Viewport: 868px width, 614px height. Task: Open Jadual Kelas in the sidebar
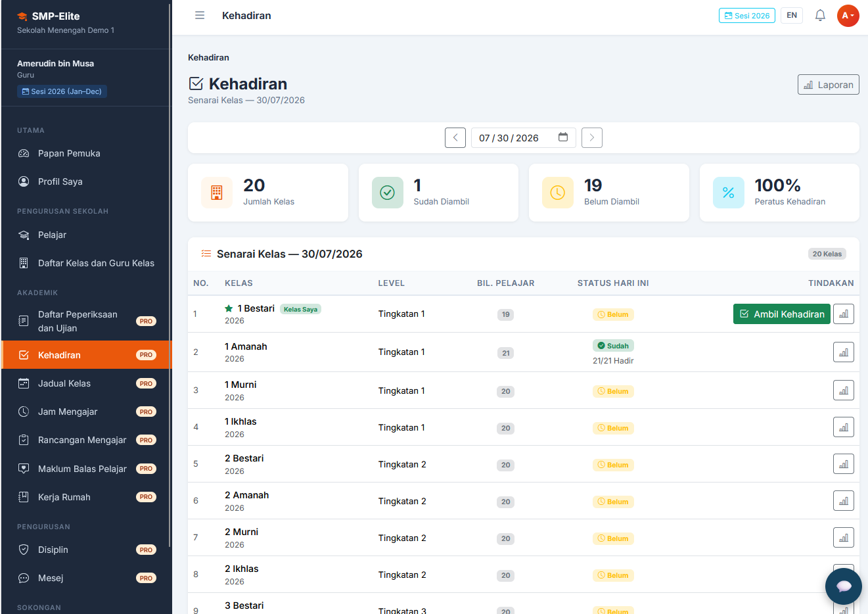85,383
